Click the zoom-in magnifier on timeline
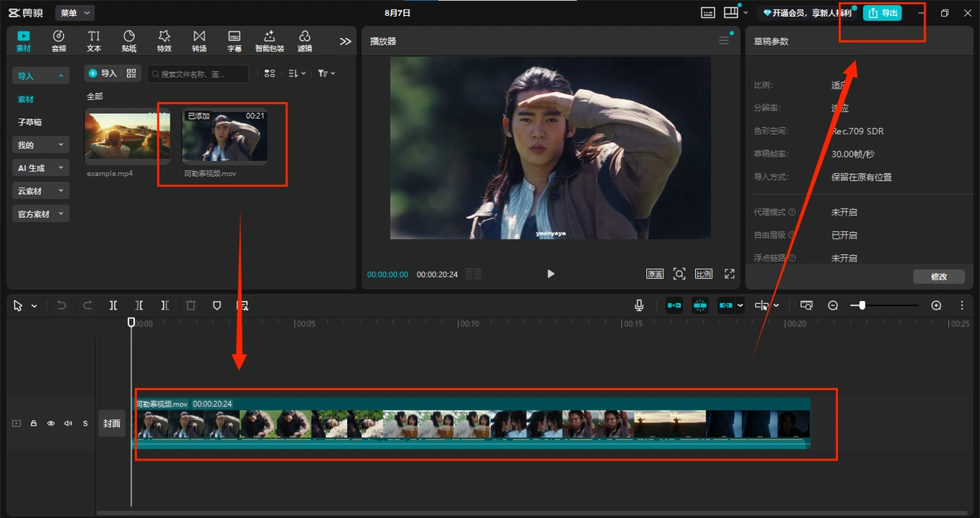 click(x=936, y=306)
